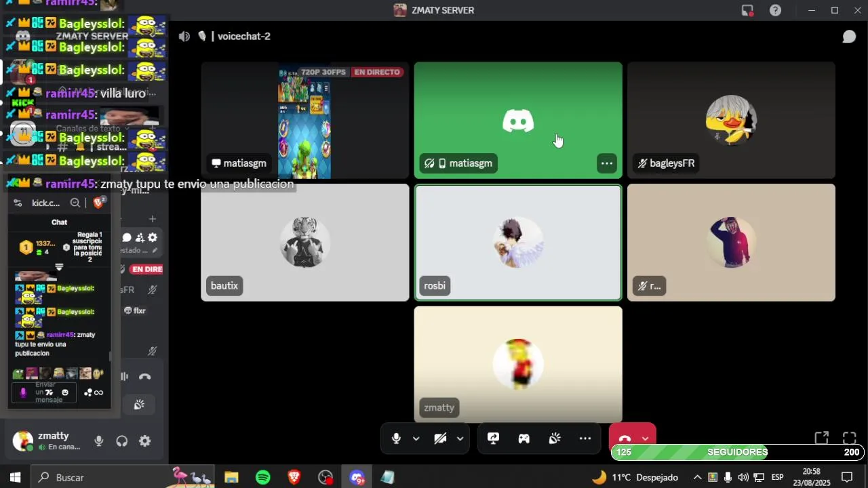Image resolution: width=868 pixels, height=488 pixels.
Task: Open channel chat bubble icon in sidebar
Action: tap(127, 237)
